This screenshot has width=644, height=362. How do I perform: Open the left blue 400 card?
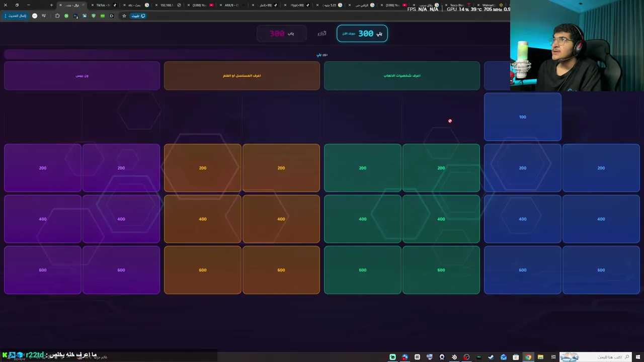523,219
